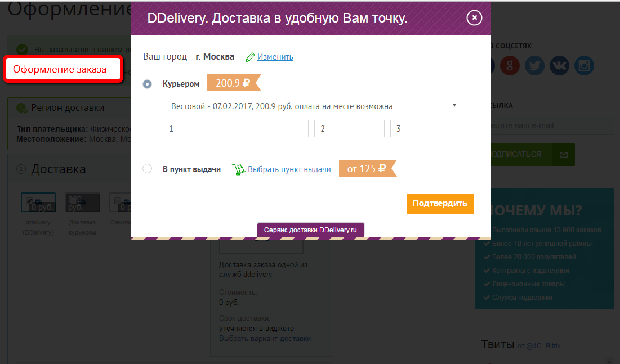Open the Сервис доставки DDelivery.ru tab

pyautogui.click(x=311, y=230)
